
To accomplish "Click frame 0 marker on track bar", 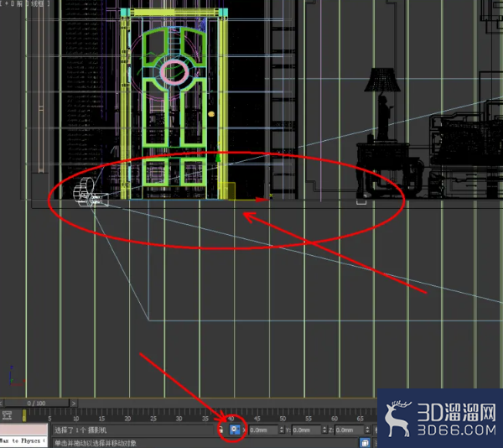I will pos(24,415).
